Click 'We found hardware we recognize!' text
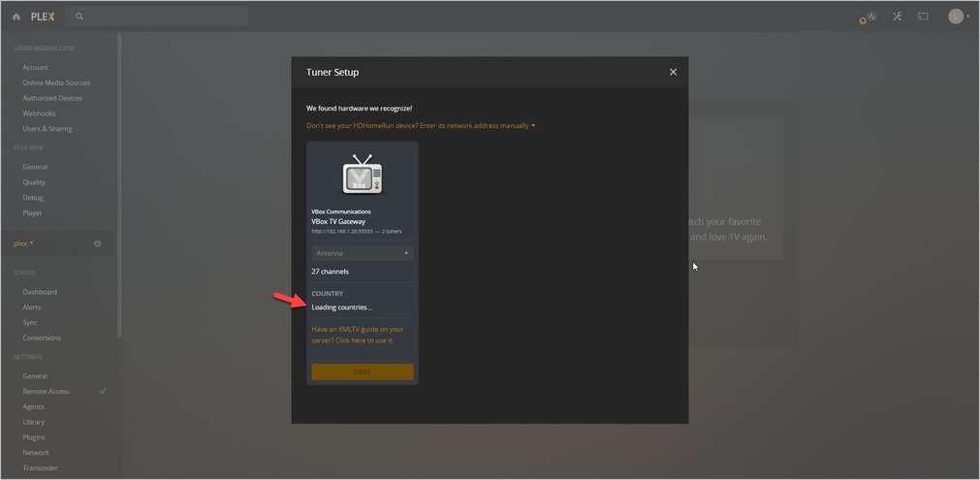This screenshot has width=980, height=480. tap(360, 109)
